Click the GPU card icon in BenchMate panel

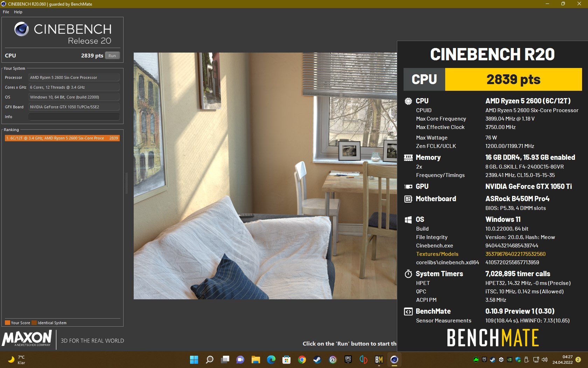408,187
